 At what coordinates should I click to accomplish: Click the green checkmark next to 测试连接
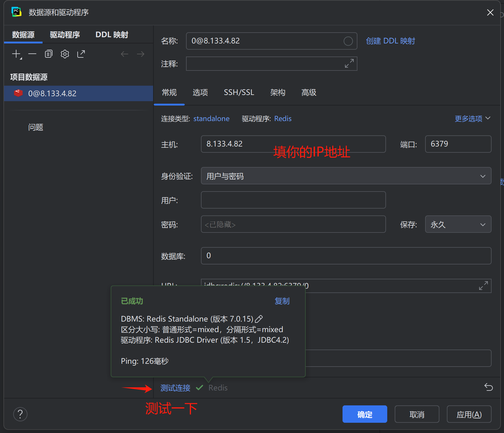click(199, 387)
